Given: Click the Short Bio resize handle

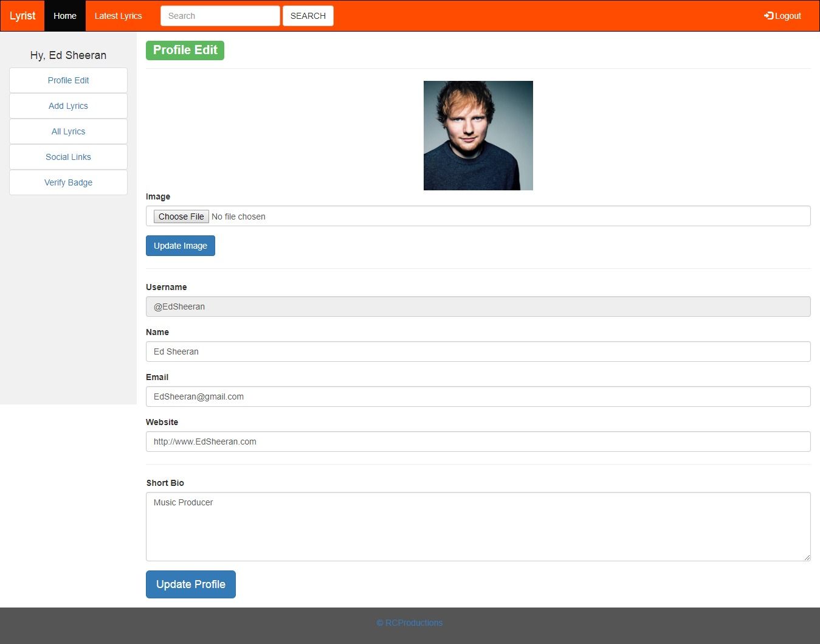Looking at the screenshot, I should (x=807, y=557).
